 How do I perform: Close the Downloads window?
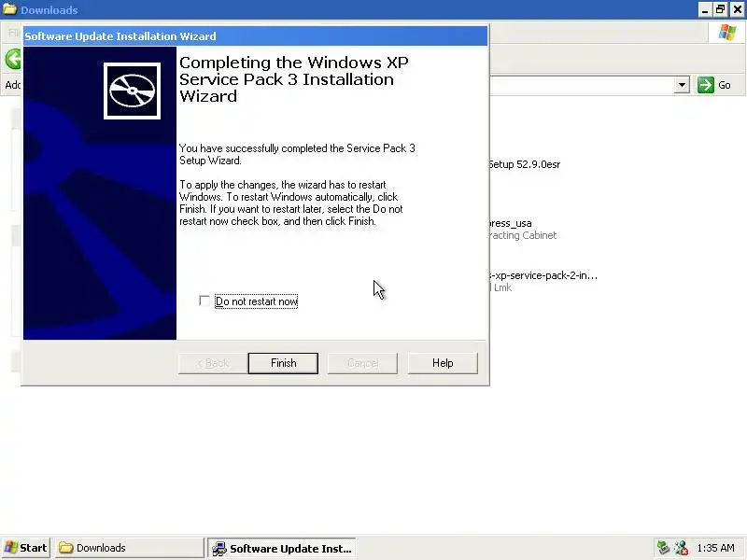[x=737, y=9]
